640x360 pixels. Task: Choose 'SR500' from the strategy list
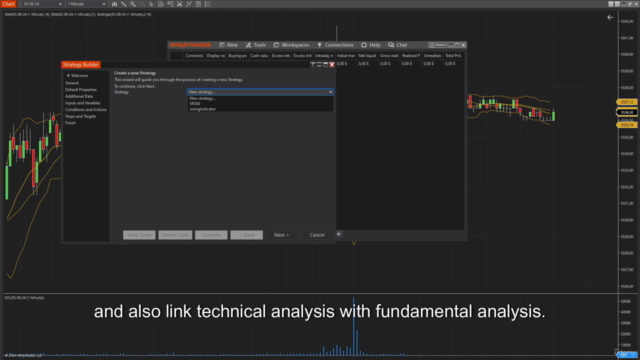coord(260,104)
